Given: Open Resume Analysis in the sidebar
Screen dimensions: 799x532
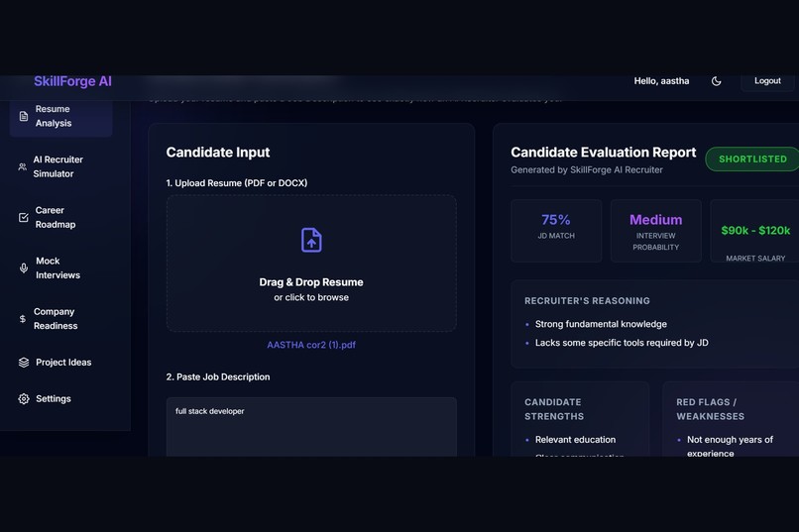Looking at the screenshot, I should [x=61, y=116].
